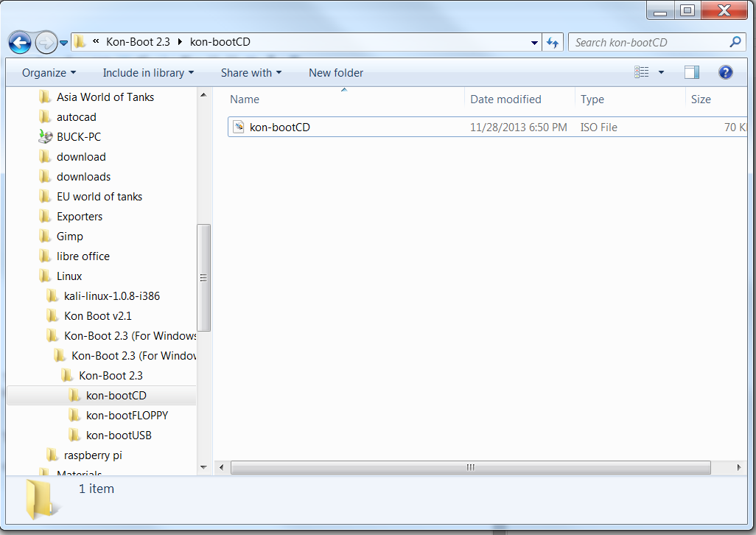This screenshot has width=756, height=535.
Task: Expand the breadcrumb arrow after Kon-Boot 2.3
Action: point(181,42)
